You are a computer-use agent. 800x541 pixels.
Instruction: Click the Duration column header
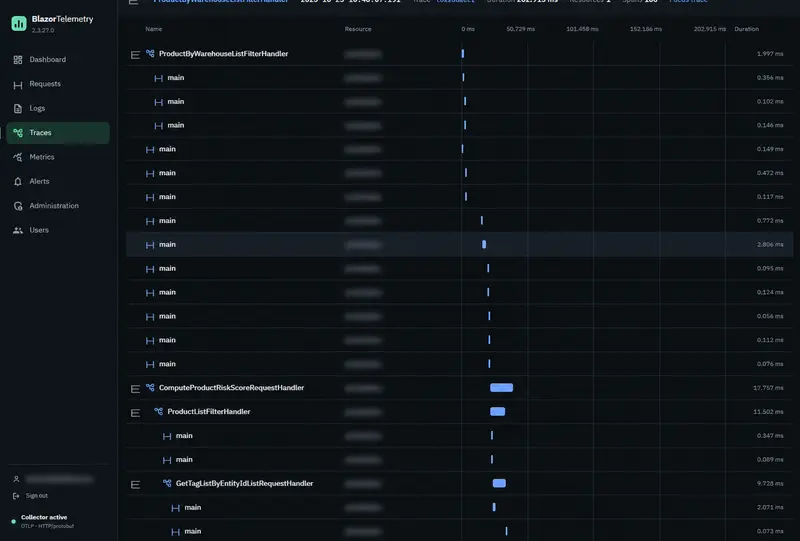coord(746,29)
